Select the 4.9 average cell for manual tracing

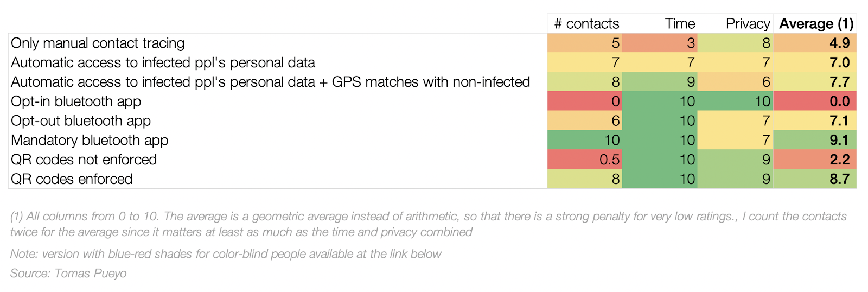point(814,43)
